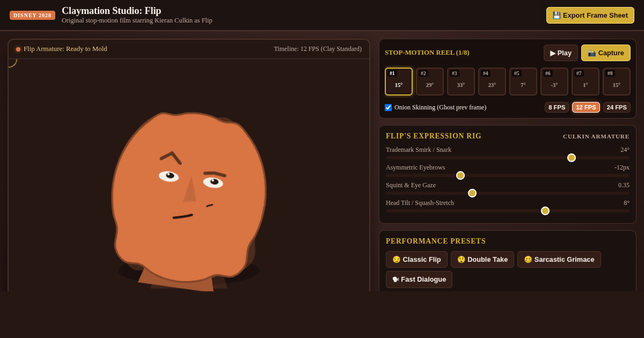
Task: Open frame #3 at 33°
Action: tap(461, 82)
